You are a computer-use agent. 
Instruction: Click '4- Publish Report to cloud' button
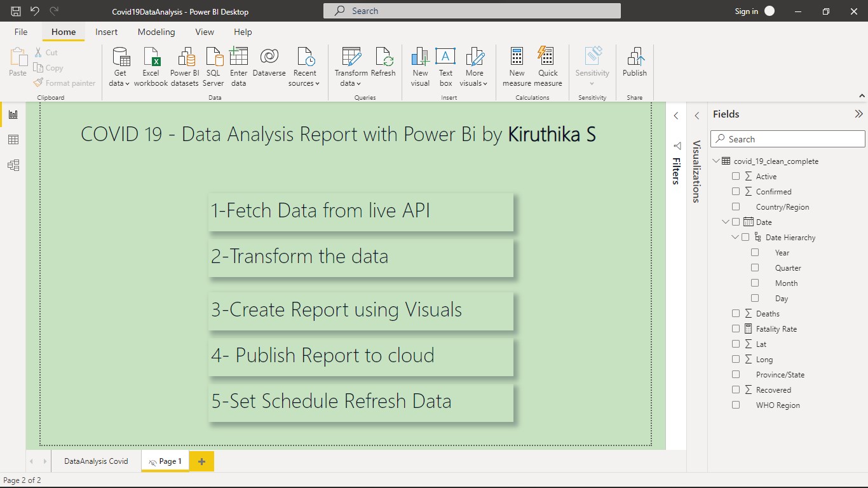coord(361,356)
